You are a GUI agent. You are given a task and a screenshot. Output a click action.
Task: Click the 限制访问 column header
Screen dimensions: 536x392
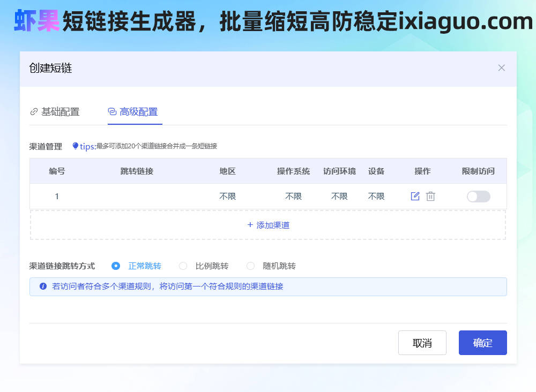pos(478,171)
